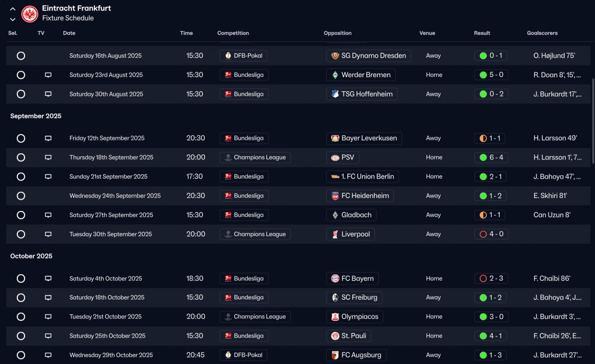Select the radio button for the Bayer Leverkusen fixture
The width and height of the screenshot is (595, 364).
tap(21, 138)
